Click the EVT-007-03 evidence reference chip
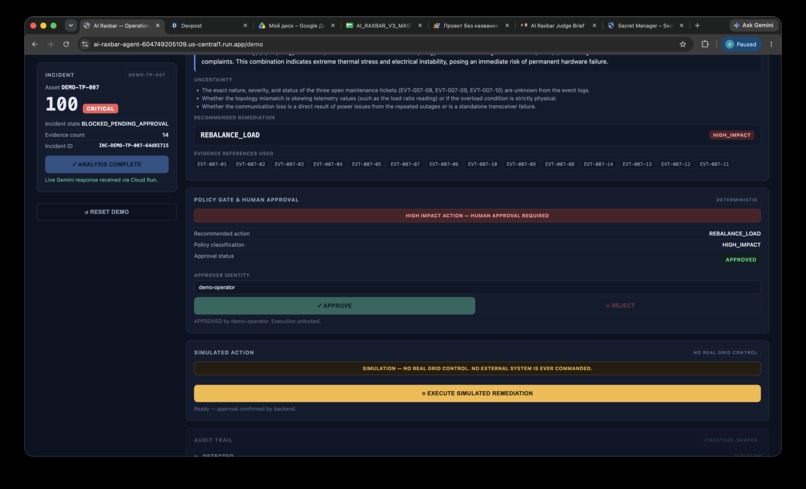This screenshot has width=806, height=489. [289, 165]
